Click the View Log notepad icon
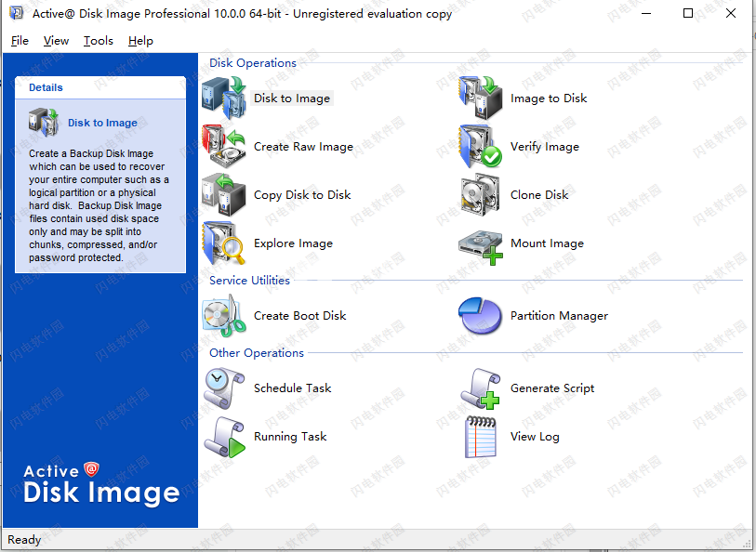Screen dimensions: 756x552 (x=481, y=437)
